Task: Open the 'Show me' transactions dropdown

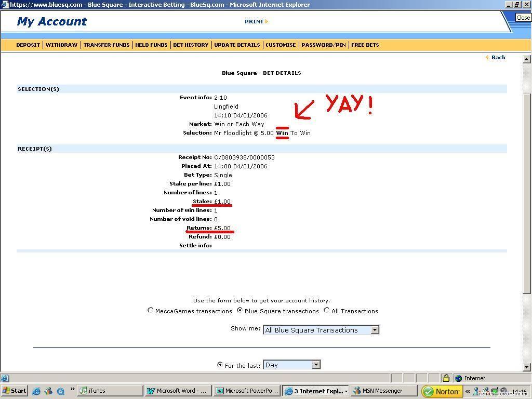Action: point(321,330)
